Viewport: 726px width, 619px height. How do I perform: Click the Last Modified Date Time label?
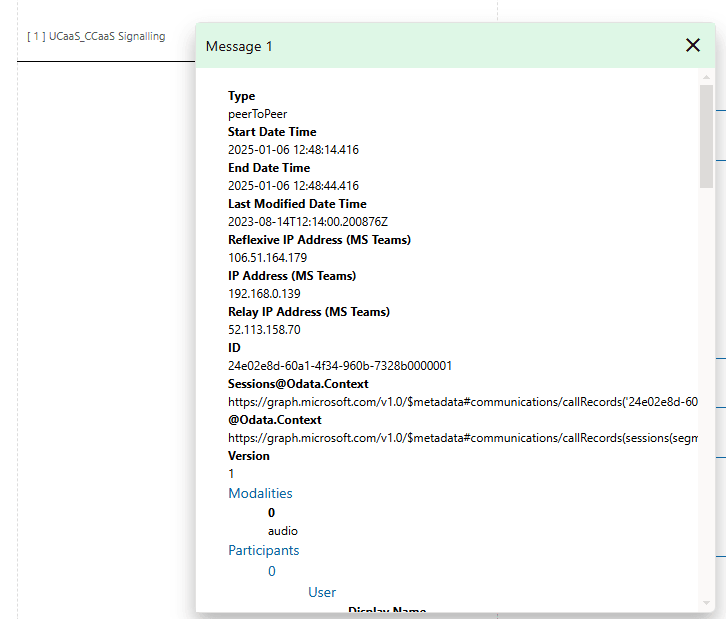click(x=297, y=204)
